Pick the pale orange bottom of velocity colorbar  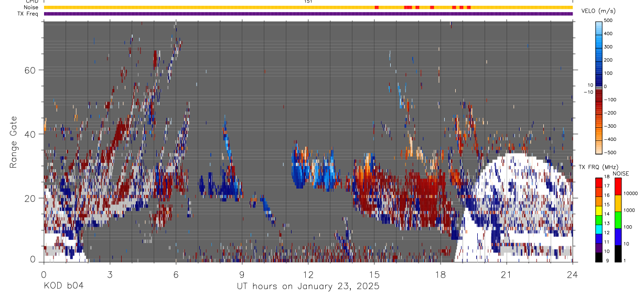tap(599, 148)
